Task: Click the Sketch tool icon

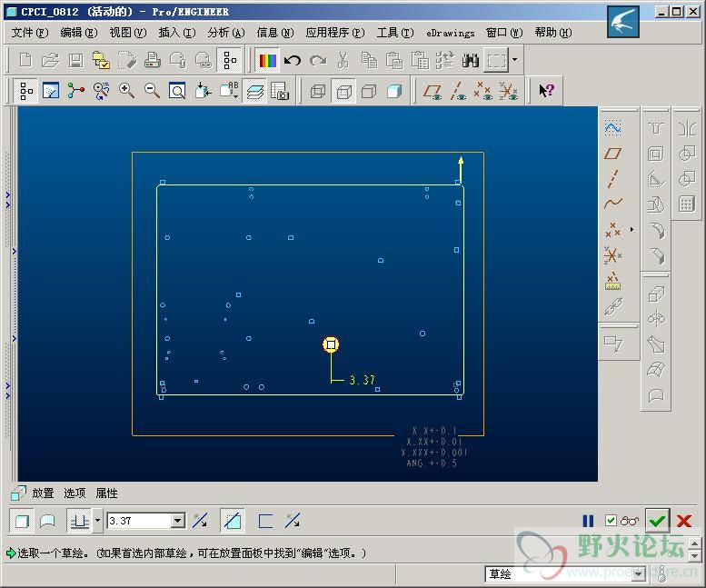Action: click(613, 128)
